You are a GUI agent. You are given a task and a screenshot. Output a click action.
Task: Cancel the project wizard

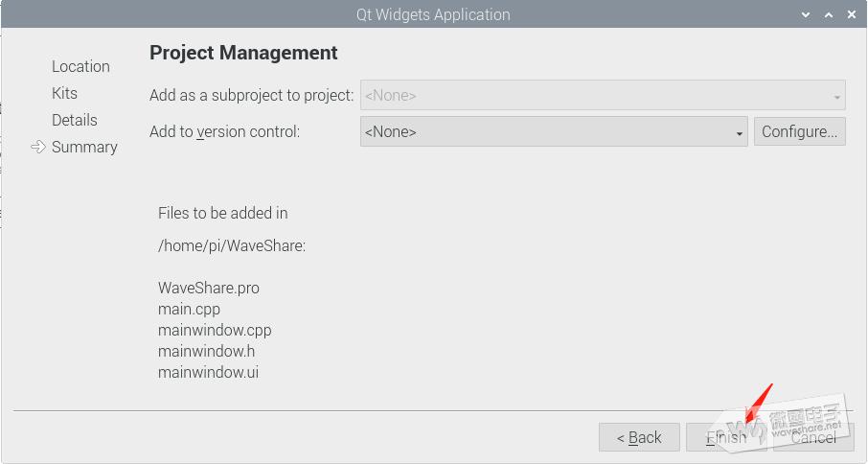tap(813, 437)
